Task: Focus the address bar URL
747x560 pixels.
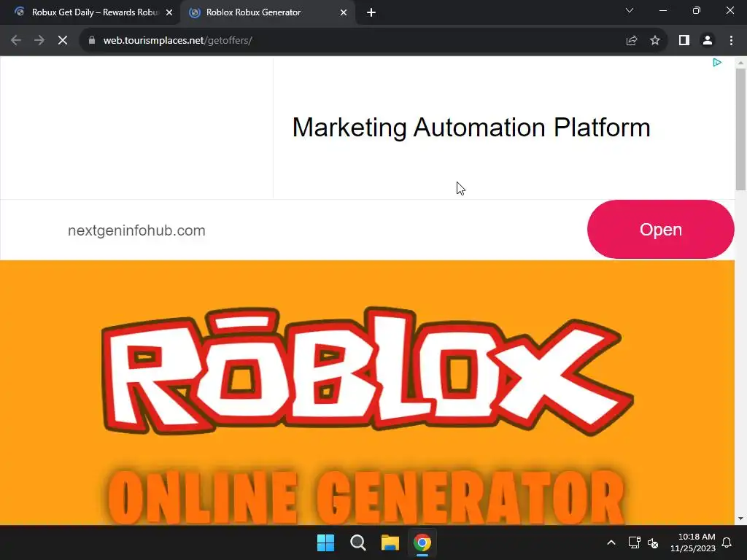Action: 178,41
